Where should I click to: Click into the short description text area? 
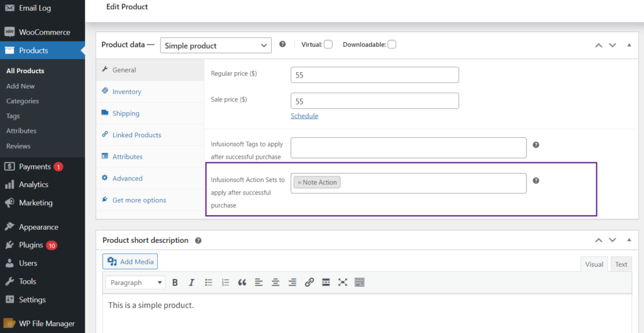(367, 313)
